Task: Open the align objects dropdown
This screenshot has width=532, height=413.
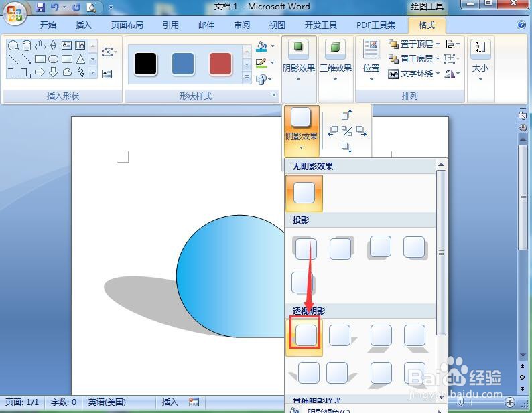Action: (x=452, y=44)
